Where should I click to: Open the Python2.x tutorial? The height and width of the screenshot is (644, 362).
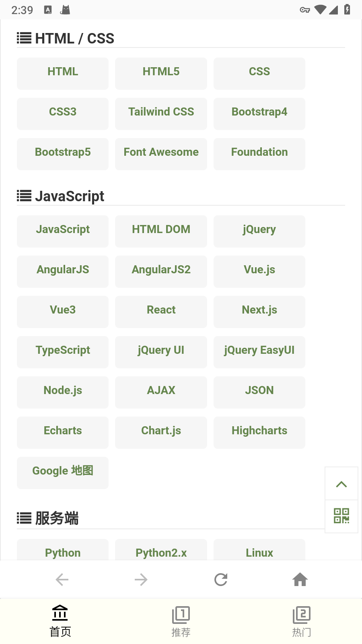tap(161, 550)
